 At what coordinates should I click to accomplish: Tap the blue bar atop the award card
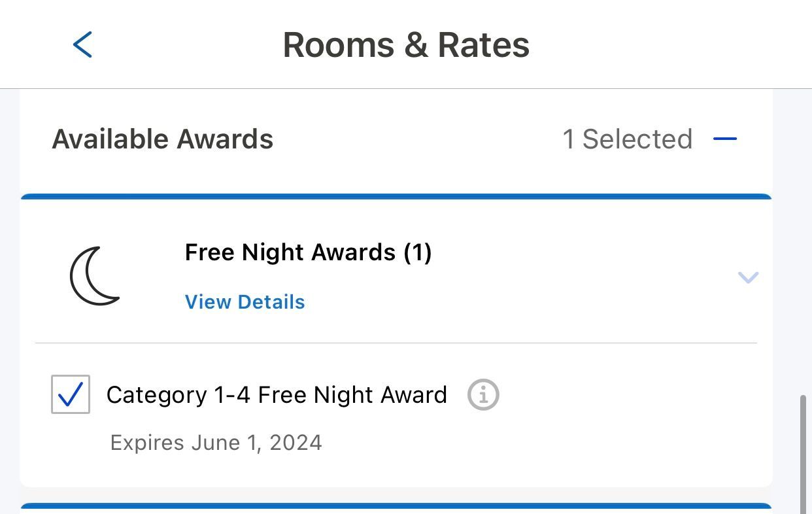click(396, 196)
